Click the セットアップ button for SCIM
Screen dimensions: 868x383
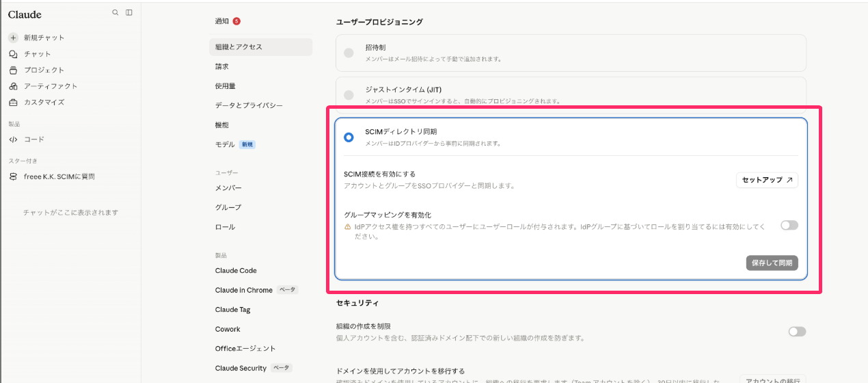pyautogui.click(x=767, y=180)
